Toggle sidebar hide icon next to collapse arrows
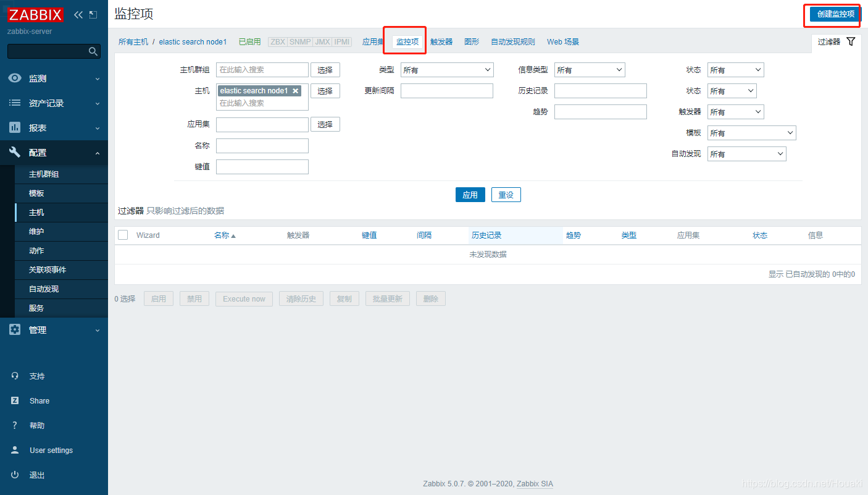 click(93, 14)
